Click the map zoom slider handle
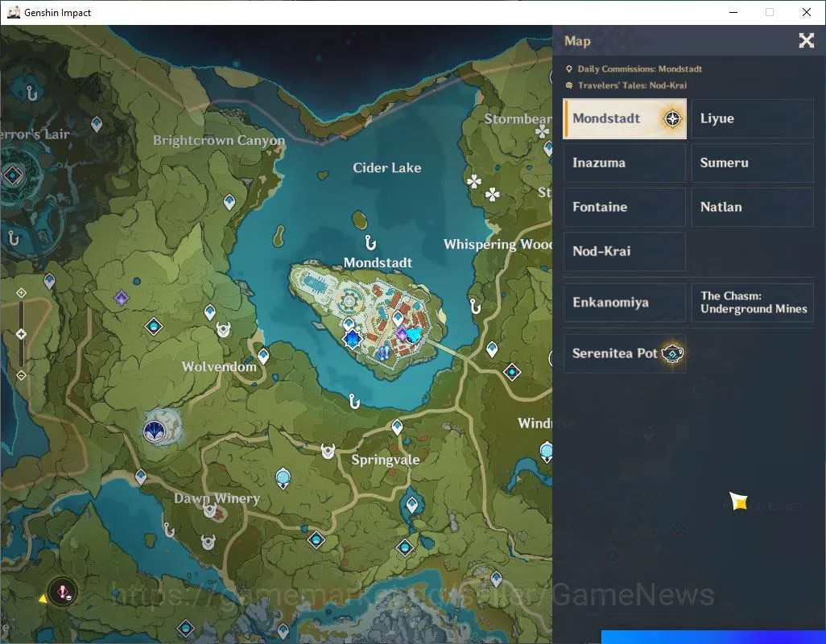This screenshot has height=644, width=826. coord(21,334)
